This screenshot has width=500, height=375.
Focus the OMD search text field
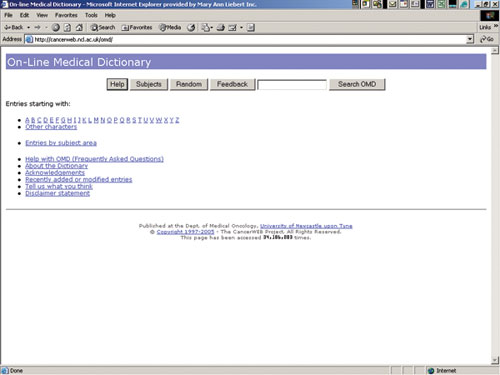[x=292, y=85]
